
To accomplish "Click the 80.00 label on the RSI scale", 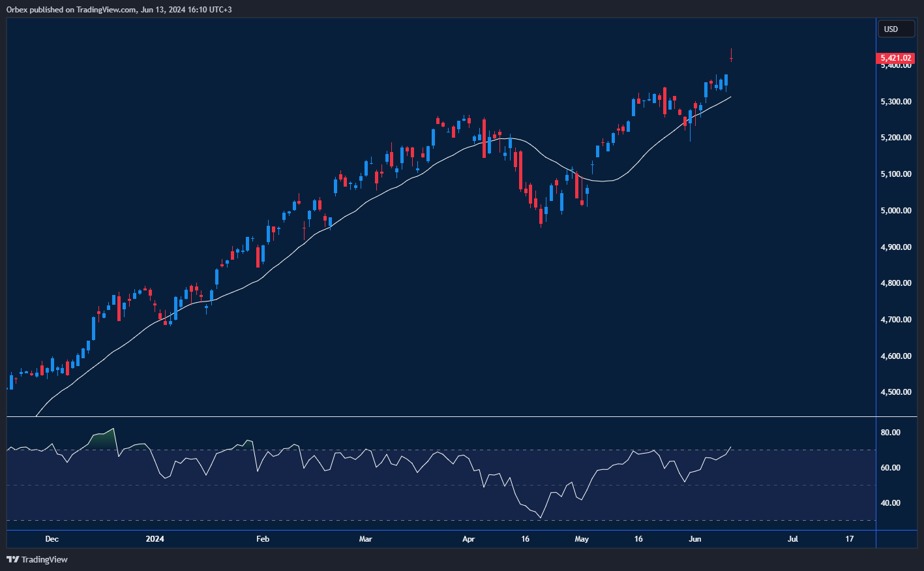I will pos(892,432).
